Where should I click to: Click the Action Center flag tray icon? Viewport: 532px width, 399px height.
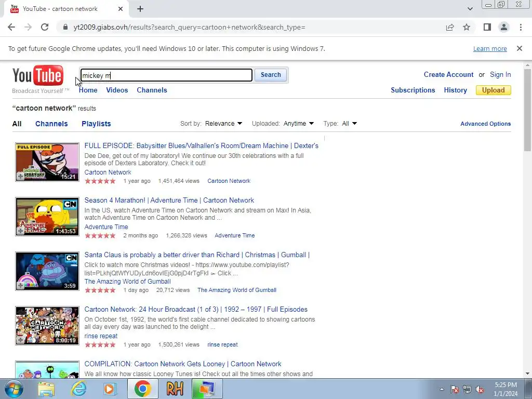pos(455,389)
